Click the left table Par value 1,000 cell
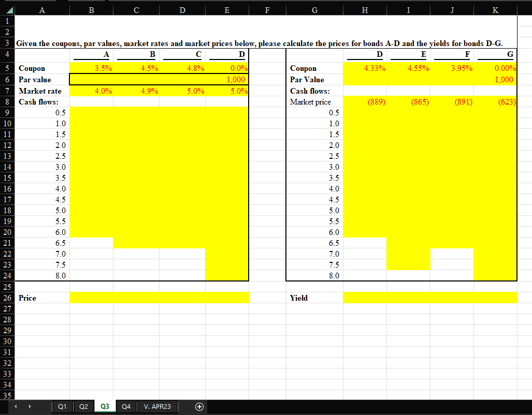 click(227, 80)
